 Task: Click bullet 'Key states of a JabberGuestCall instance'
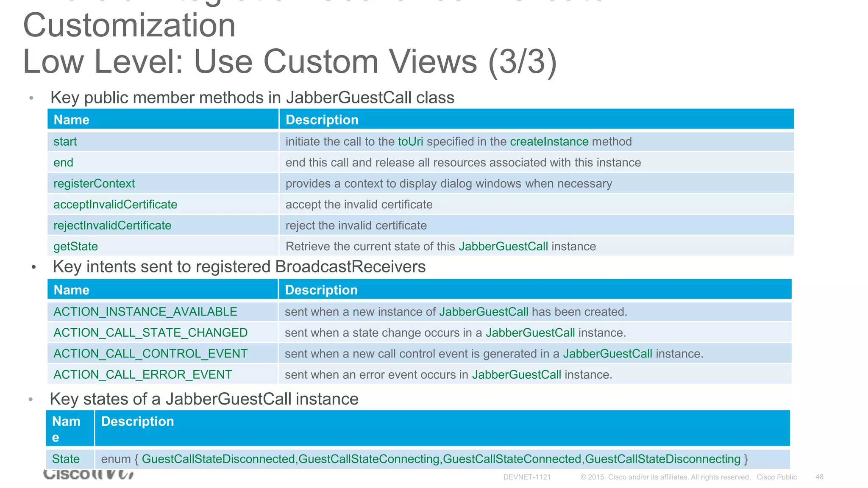tap(204, 399)
